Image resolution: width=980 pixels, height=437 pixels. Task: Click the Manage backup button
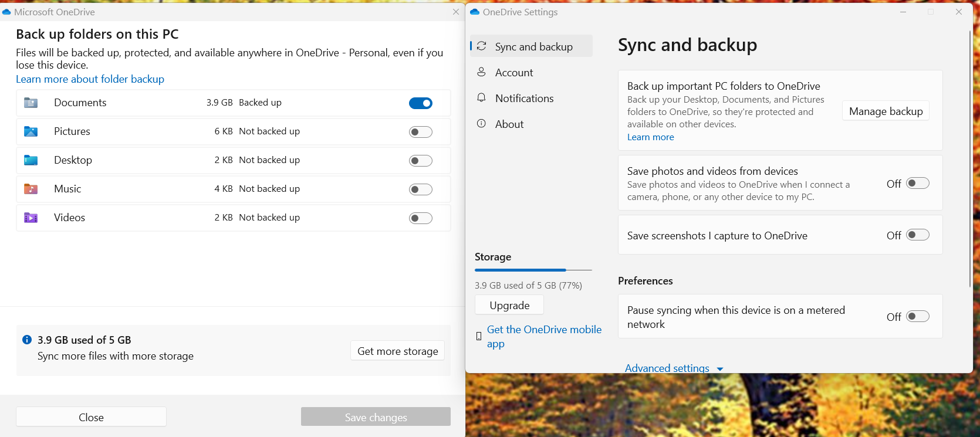(x=886, y=111)
